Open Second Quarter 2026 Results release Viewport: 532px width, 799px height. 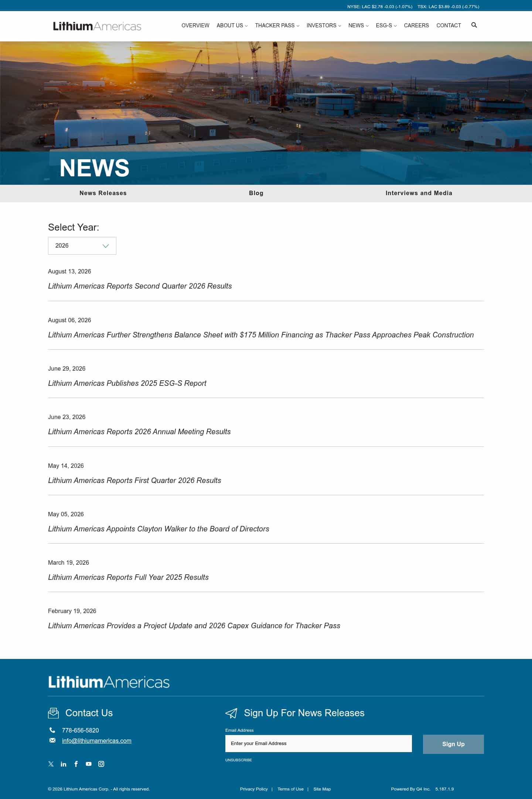tap(140, 286)
